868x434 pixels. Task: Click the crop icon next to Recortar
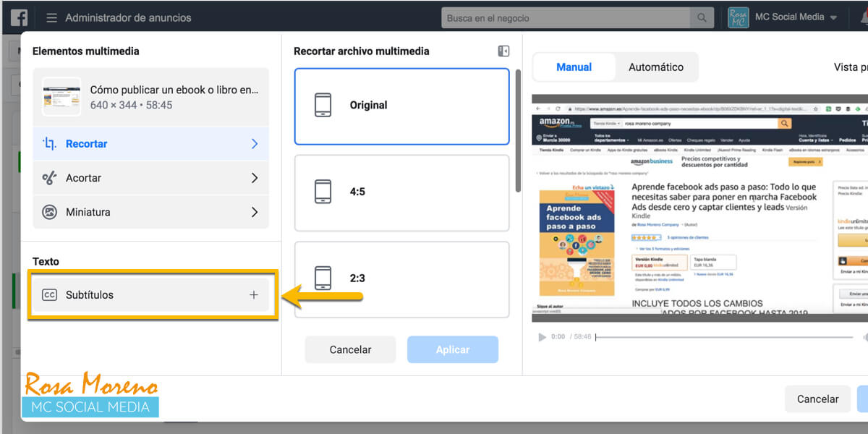[49, 144]
